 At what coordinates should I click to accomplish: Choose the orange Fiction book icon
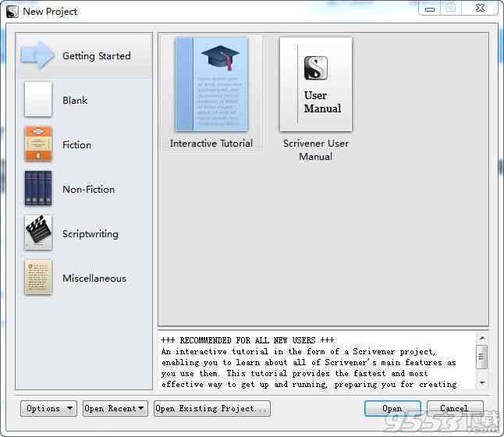pyautogui.click(x=38, y=144)
